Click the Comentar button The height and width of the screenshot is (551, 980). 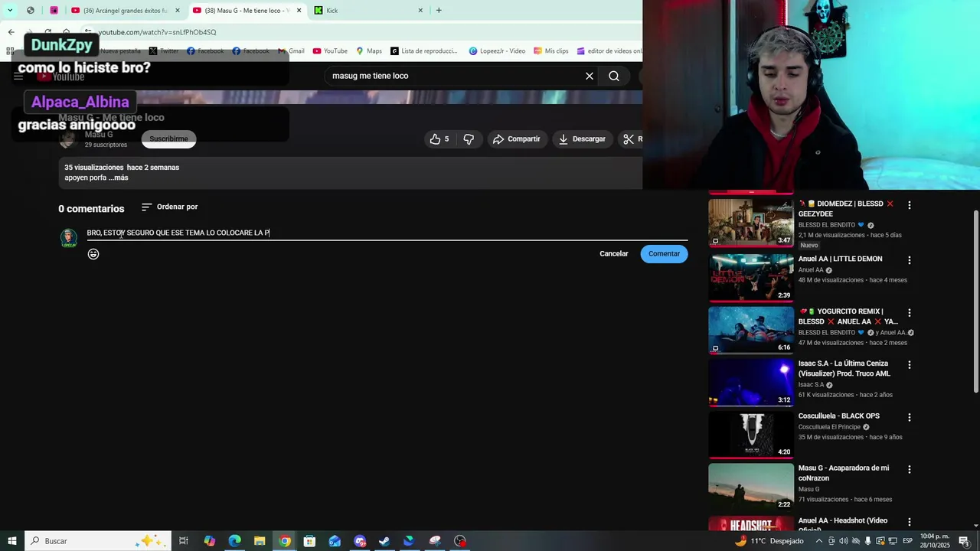[664, 254]
